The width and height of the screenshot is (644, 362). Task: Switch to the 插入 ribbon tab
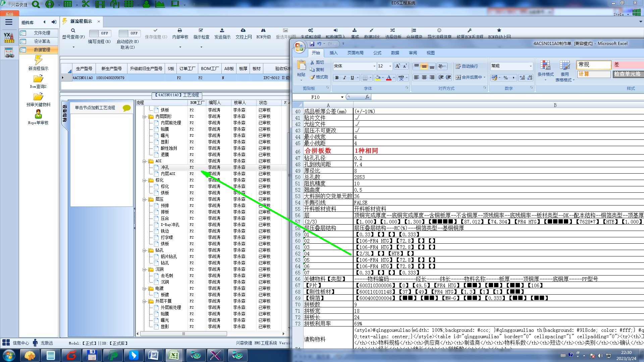point(333,53)
